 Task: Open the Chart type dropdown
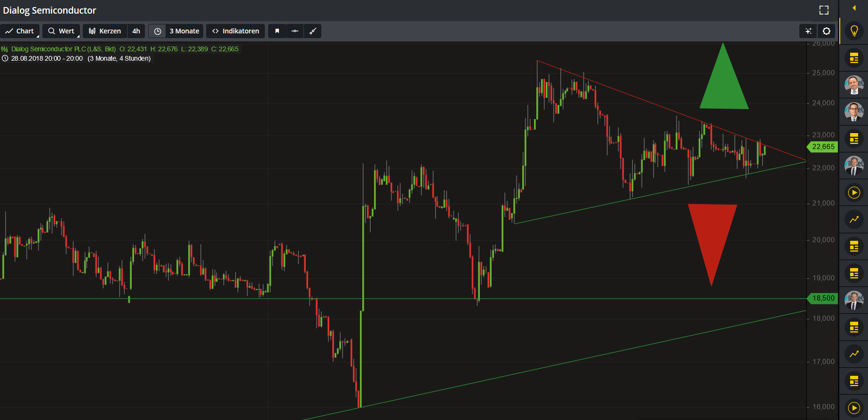20,31
